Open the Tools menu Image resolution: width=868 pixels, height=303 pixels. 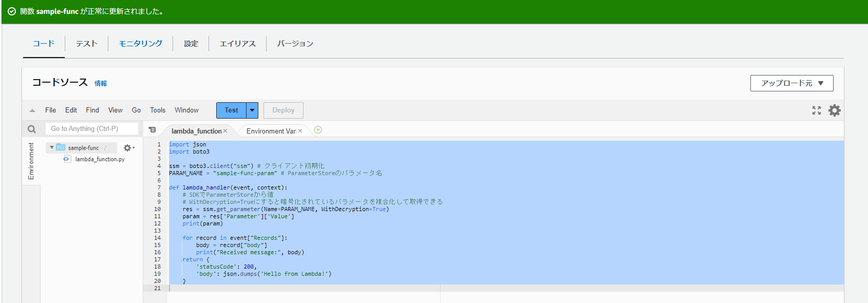point(158,110)
